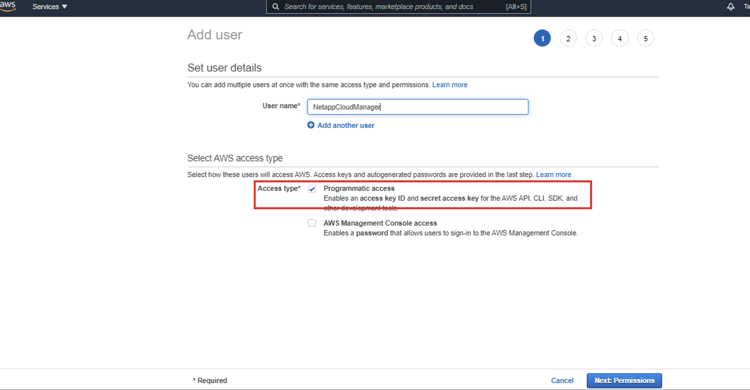Open the notifications bell icon
The height and width of the screenshot is (390, 750).
730,7
